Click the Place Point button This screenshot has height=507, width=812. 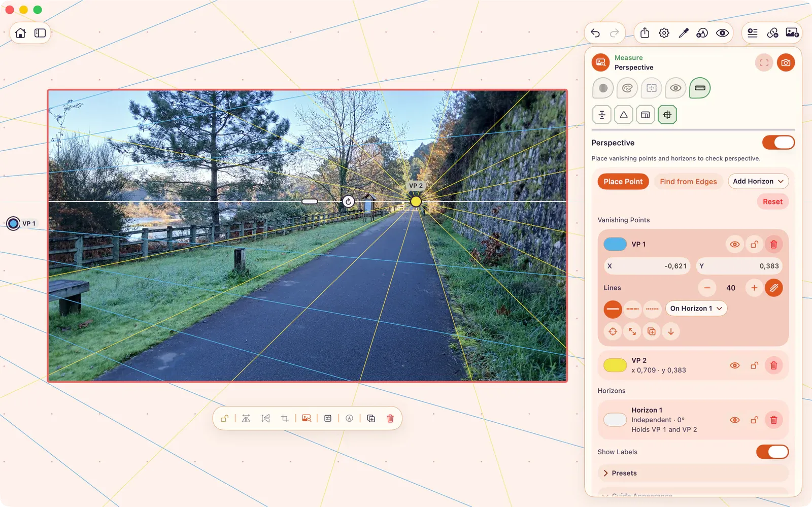tap(623, 181)
